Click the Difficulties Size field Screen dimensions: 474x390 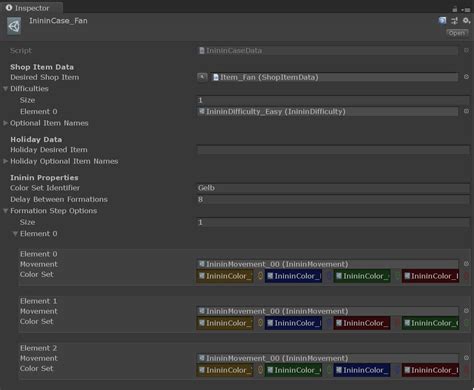pos(333,100)
